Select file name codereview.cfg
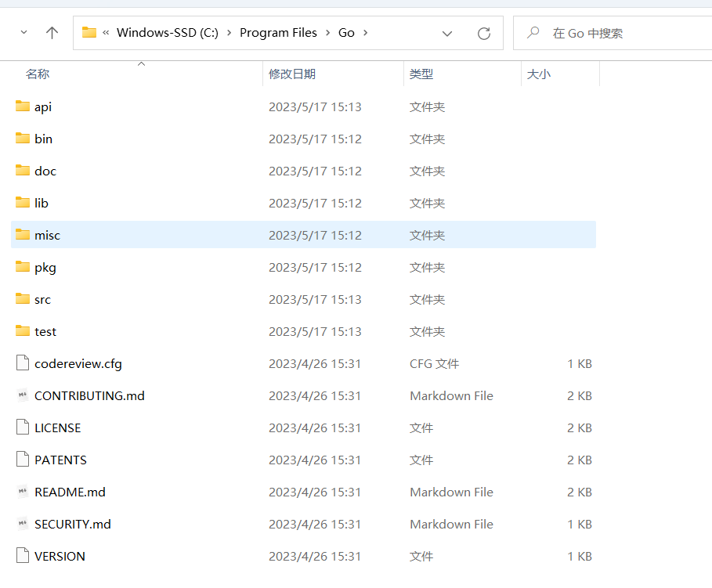Screen dimensions: 712x588 pos(78,364)
